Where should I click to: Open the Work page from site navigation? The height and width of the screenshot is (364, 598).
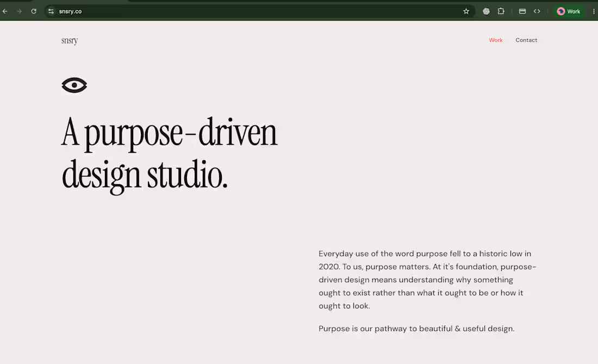click(x=496, y=40)
